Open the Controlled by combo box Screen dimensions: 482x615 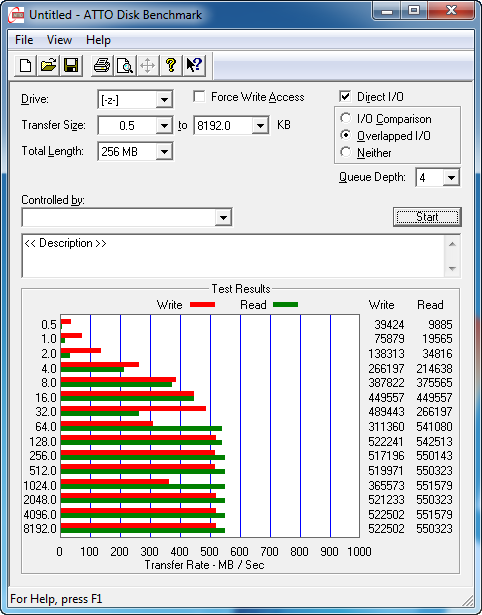tap(127, 217)
